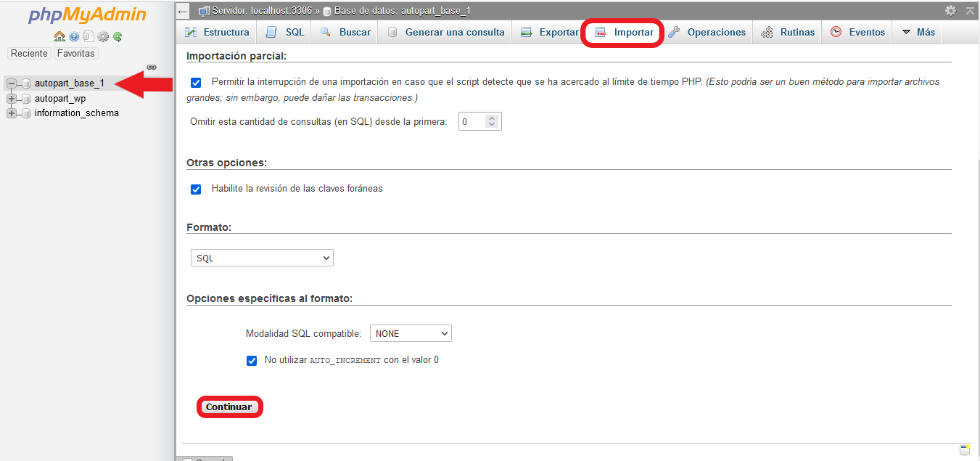The width and height of the screenshot is (980, 461).
Task: Click the green reload navigation panel icon
Action: [118, 36]
